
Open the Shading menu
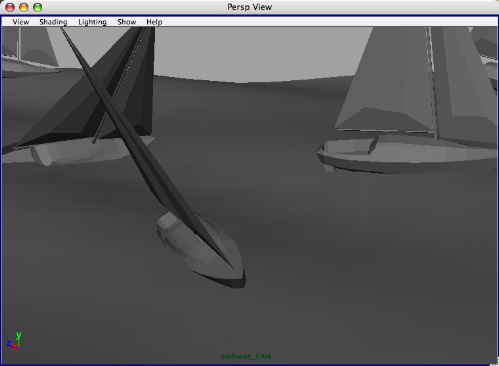click(x=53, y=22)
